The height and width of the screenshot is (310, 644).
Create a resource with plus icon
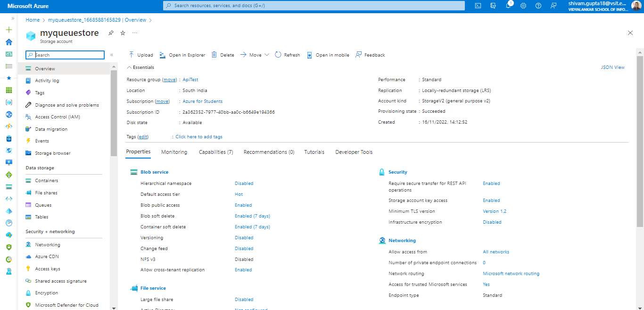click(x=8, y=30)
